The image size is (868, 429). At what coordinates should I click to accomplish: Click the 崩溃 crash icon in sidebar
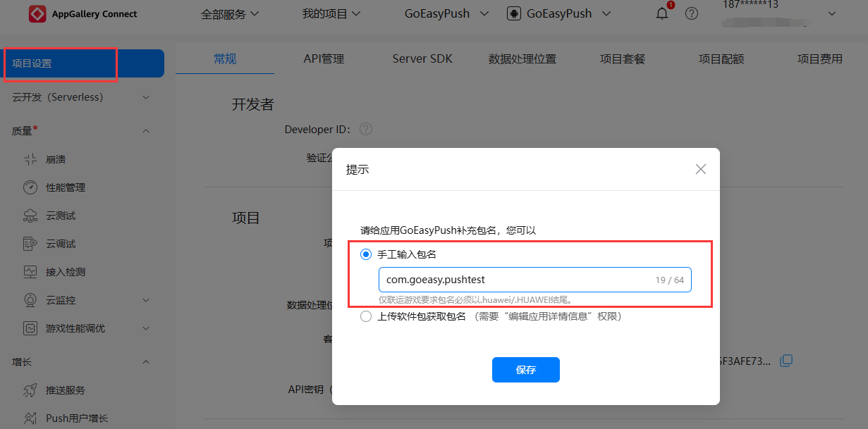pos(30,159)
